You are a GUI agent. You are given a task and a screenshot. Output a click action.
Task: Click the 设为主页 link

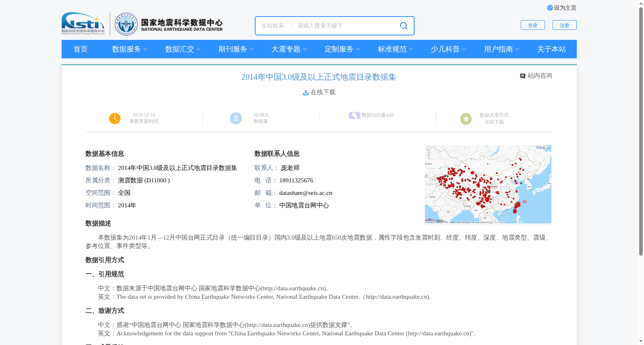point(565,8)
